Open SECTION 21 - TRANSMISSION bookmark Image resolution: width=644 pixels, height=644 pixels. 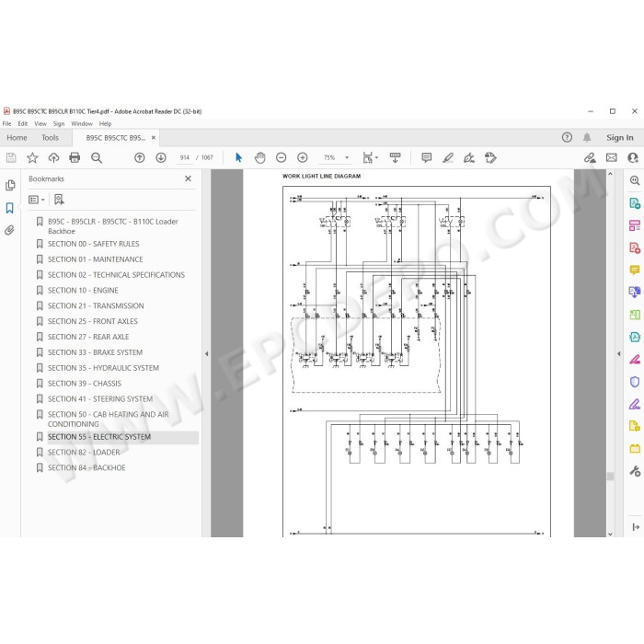pyautogui.click(x=96, y=306)
